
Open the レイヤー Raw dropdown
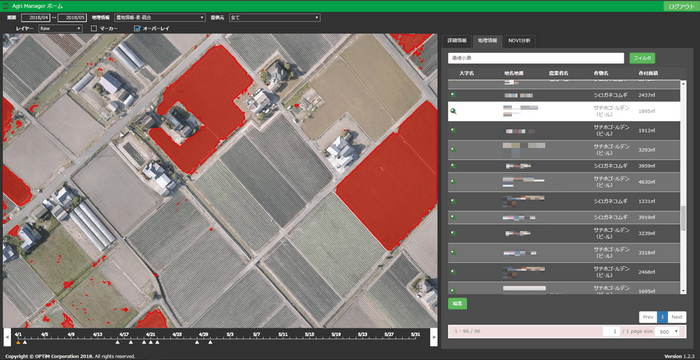[60, 28]
